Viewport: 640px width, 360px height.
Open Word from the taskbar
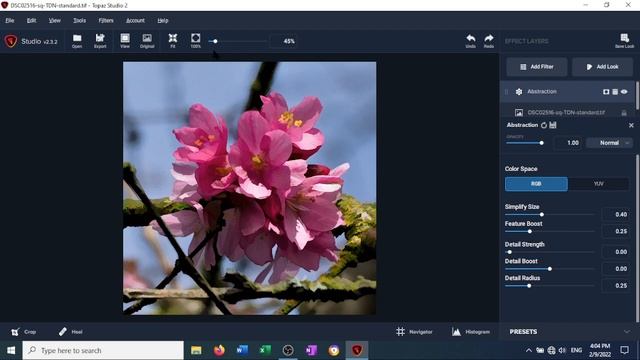242,350
